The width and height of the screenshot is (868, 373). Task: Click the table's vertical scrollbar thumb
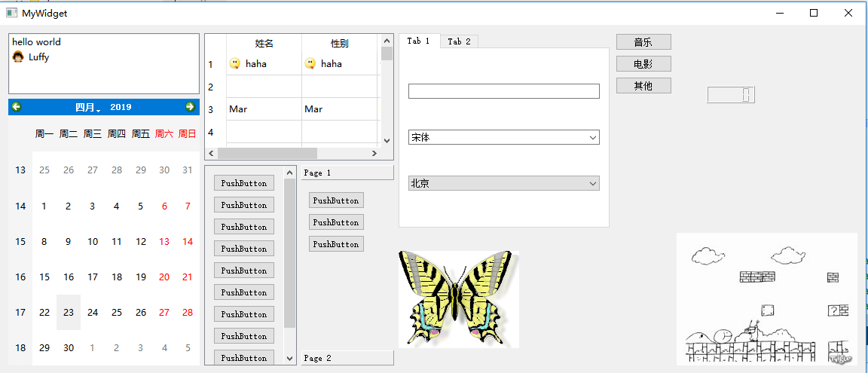point(387,54)
